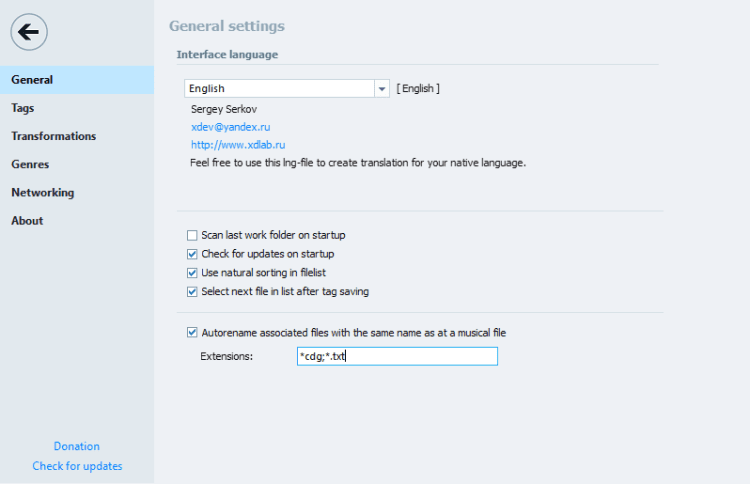Screen dimensions: 750x484
Task: Toggle Check for updates on startup
Action: 192,254
